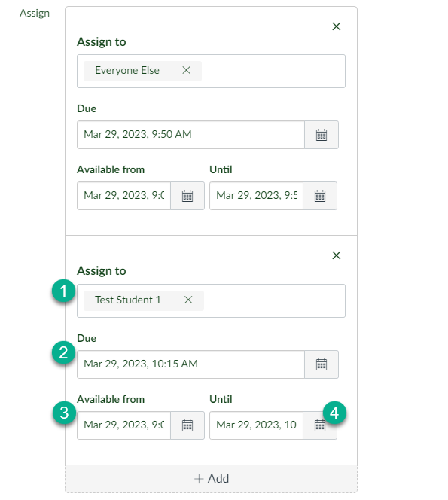Image resolution: width=448 pixels, height=500 pixels.
Task: Delete the Everyone Else assignment section
Action: point(336,26)
